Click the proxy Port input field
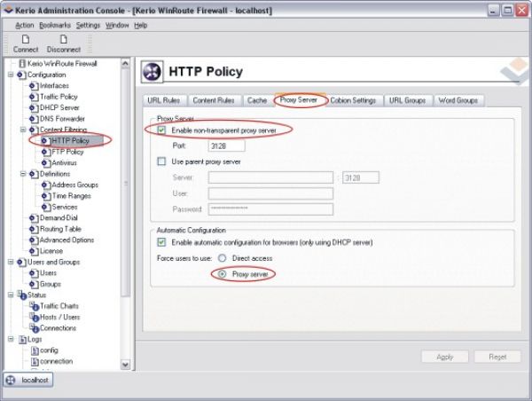Image resolution: width=532 pixels, height=401 pixels. (226, 146)
